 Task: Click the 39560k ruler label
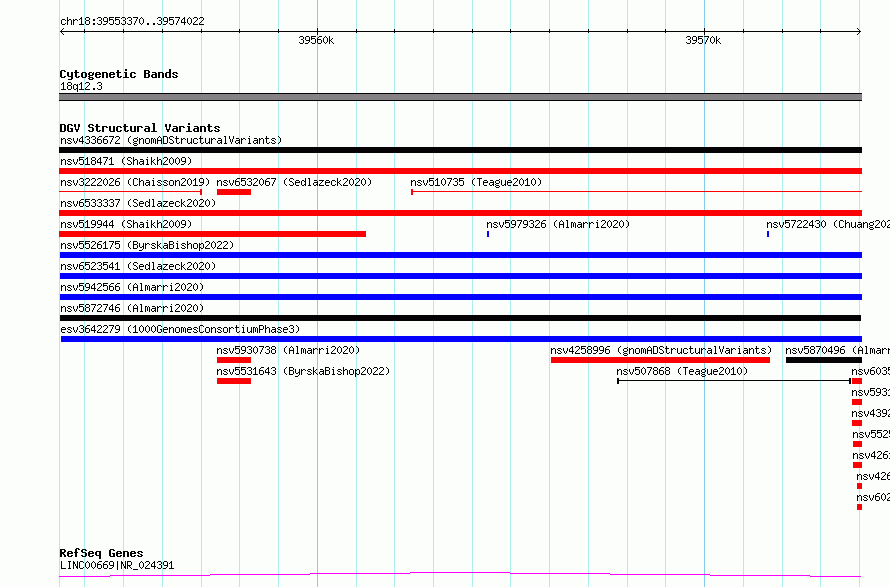click(316, 40)
